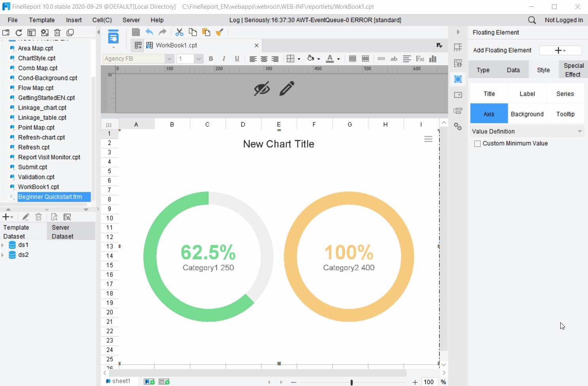Edit the selected dataset with the pencil icon
Screen dimensions: 588x386
[x=25, y=217]
